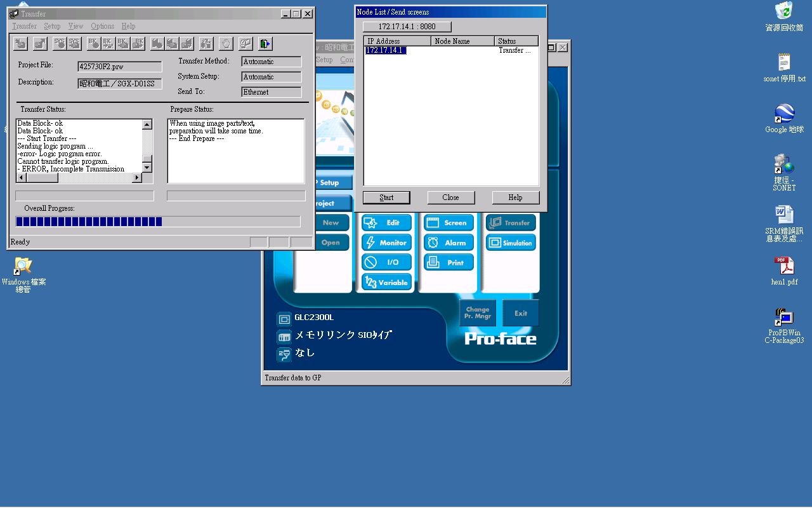Click Help in the Node List dialog
812x508 pixels.
(x=515, y=197)
